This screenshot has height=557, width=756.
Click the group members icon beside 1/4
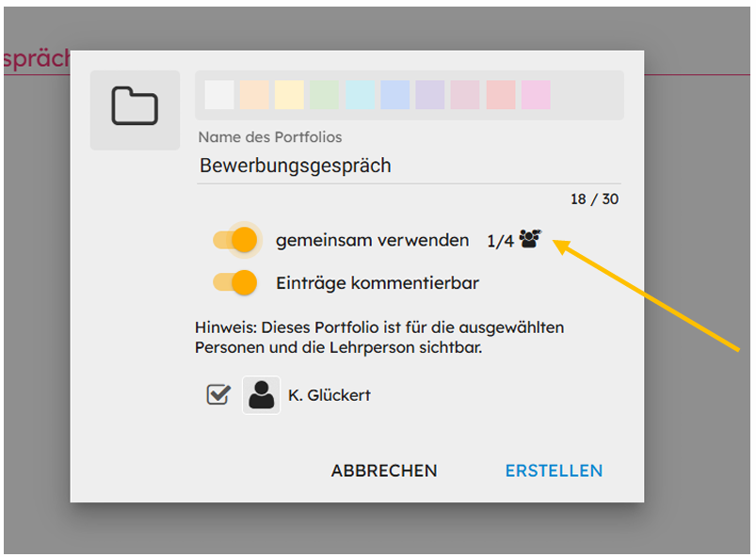[530, 240]
